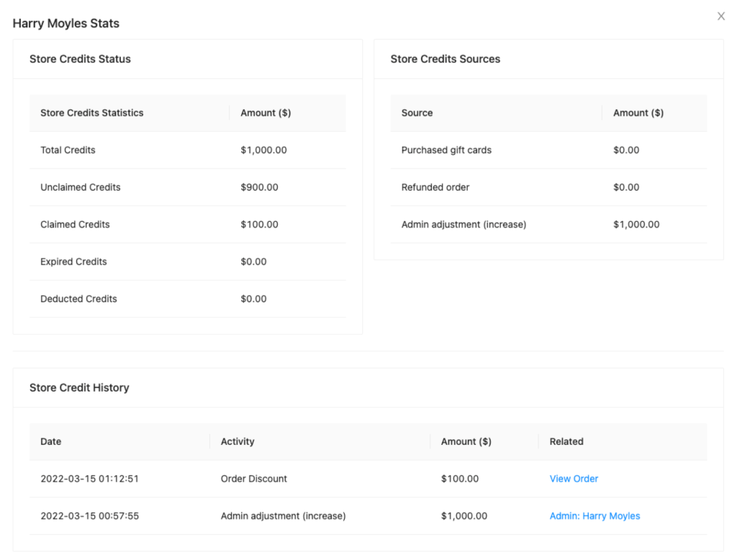Select the Activity column header

tap(238, 441)
